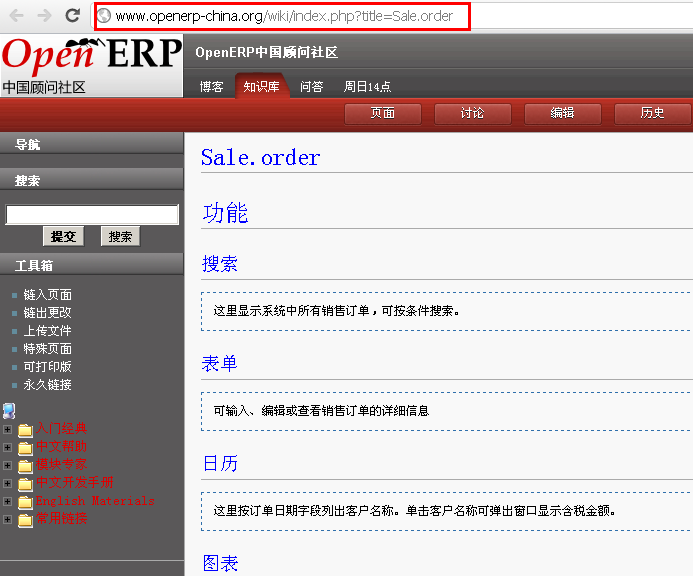Click the 提交 submit button
The width and height of the screenshot is (693, 576).
pos(64,237)
